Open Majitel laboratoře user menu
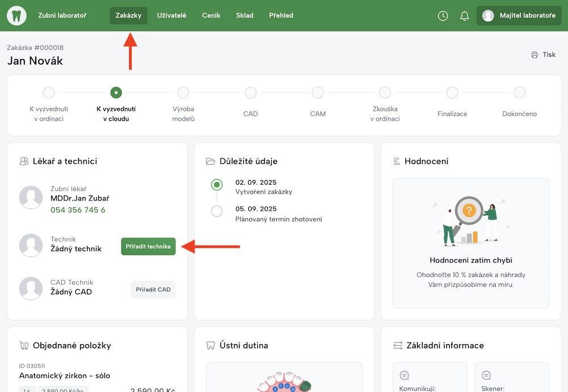 pyautogui.click(x=519, y=16)
